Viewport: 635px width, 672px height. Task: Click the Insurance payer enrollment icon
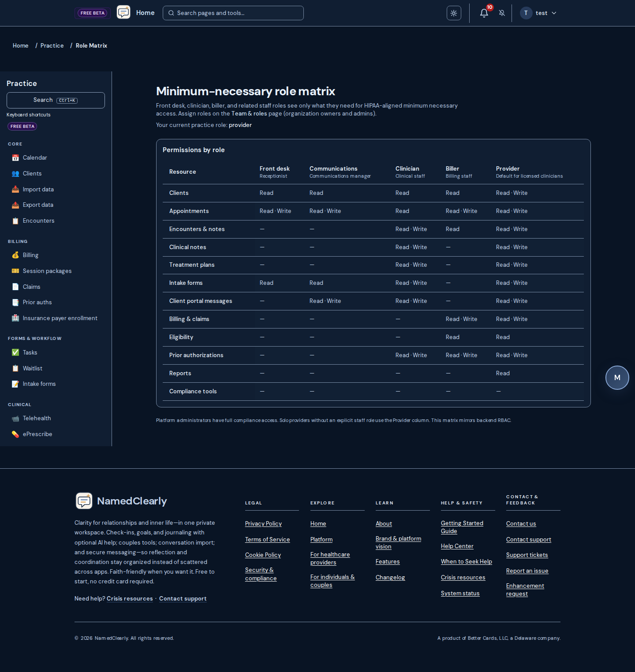point(15,318)
